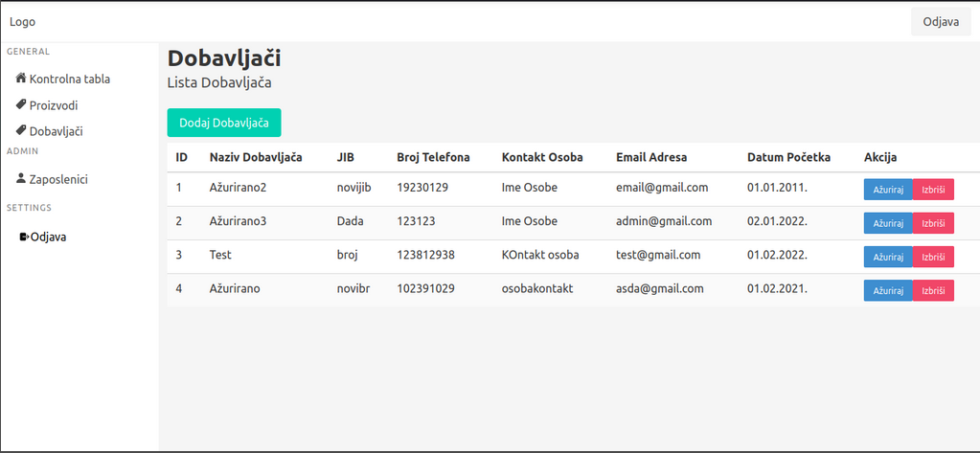Click the phone number 102391029
This screenshot has width=980, height=453.
point(425,288)
